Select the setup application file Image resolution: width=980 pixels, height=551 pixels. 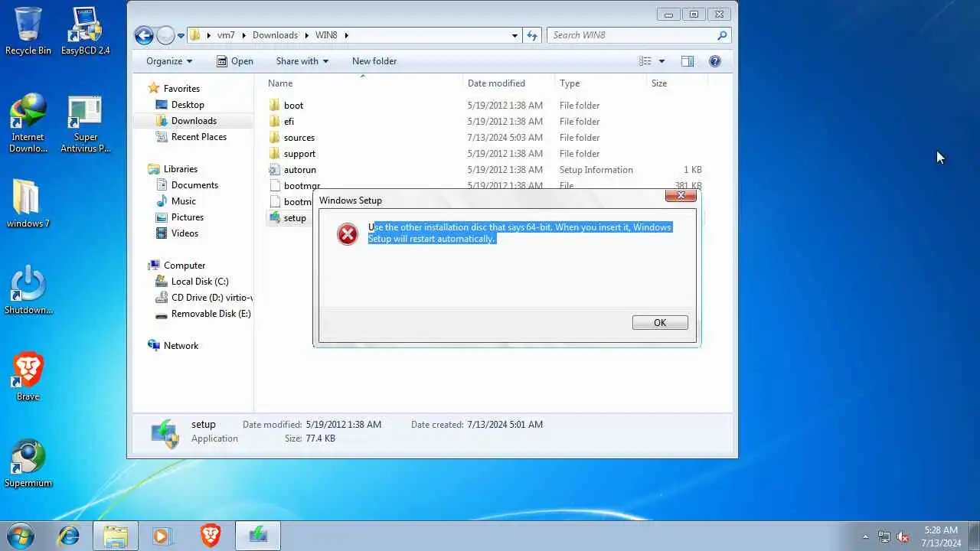click(289, 218)
